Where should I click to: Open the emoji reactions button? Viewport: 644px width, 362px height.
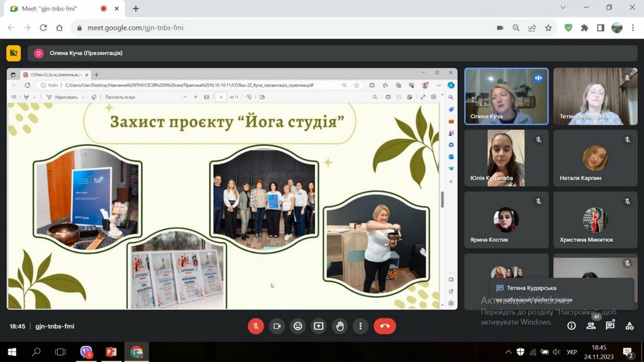point(297,326)
